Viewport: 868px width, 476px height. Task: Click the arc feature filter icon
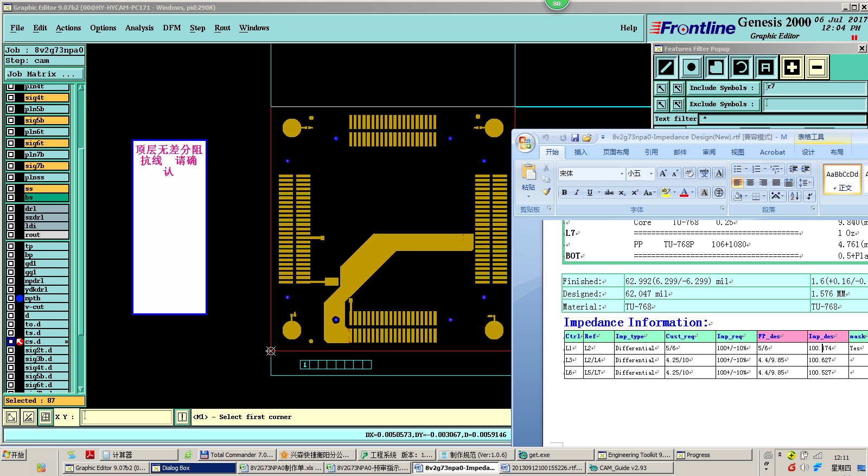click(741, 67)
